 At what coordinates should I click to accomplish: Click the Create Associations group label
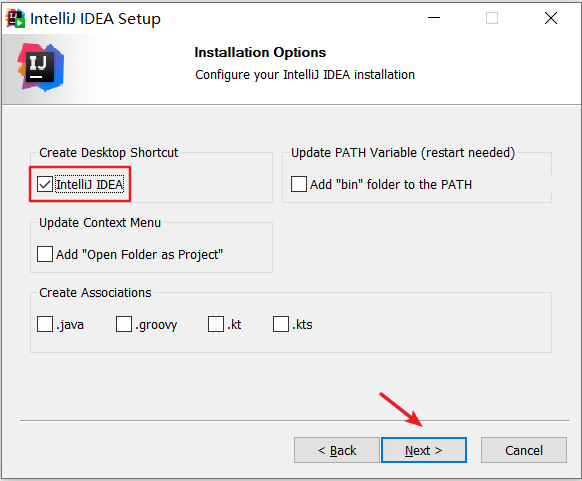coord(95,292)
